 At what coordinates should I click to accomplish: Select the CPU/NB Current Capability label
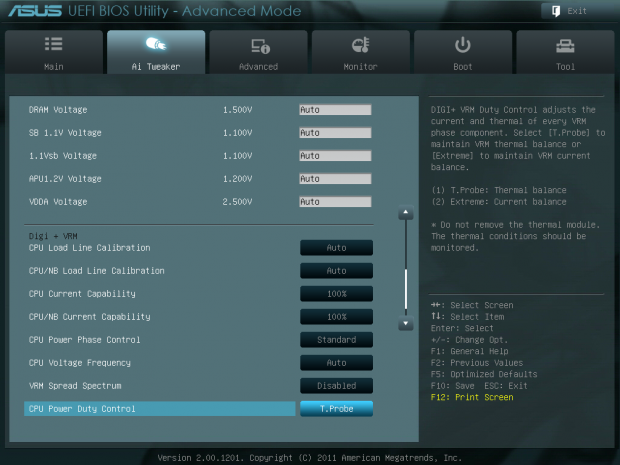[89, 317]
